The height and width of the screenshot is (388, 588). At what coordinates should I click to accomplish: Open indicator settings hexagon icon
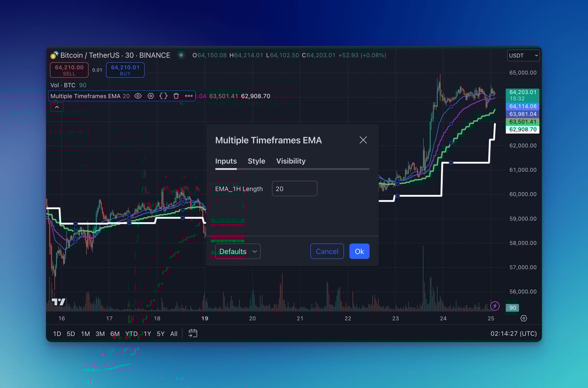click(151, 96)
